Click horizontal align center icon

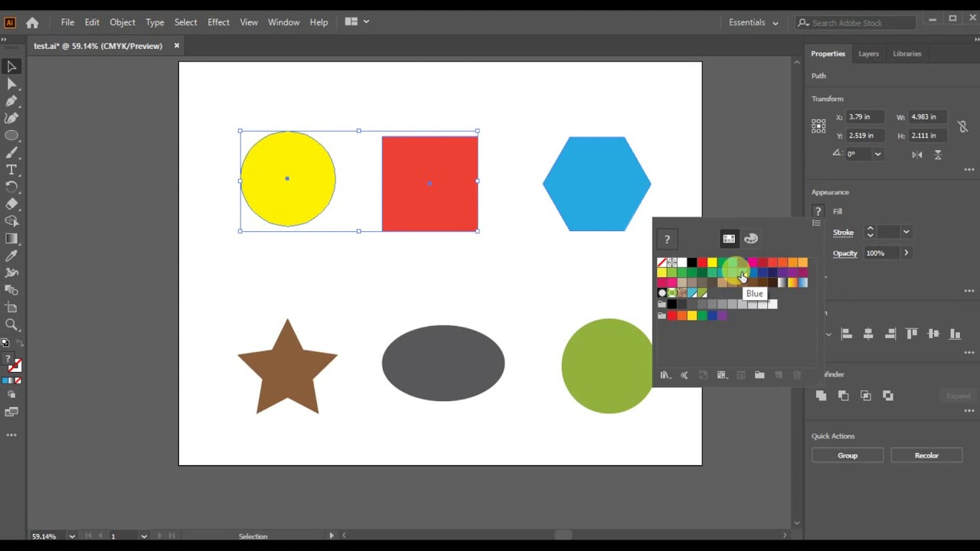(868, 334)
